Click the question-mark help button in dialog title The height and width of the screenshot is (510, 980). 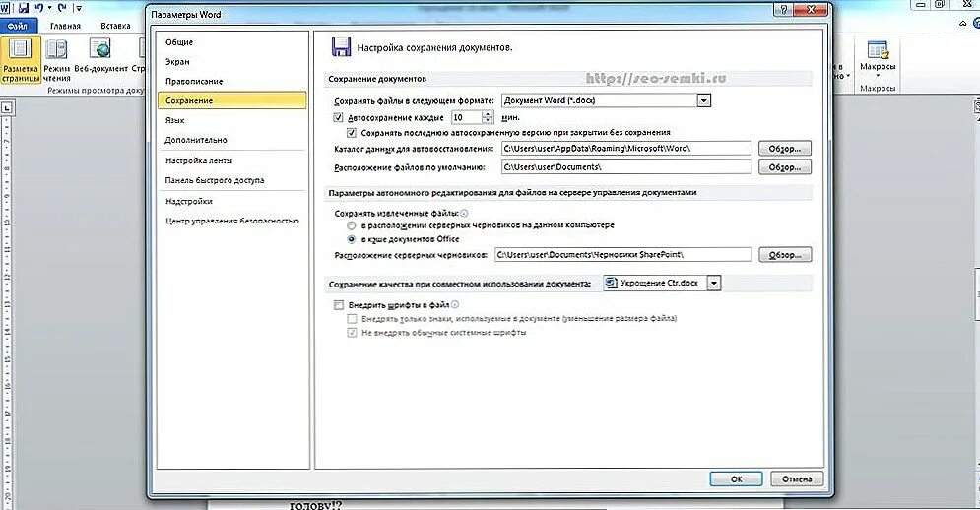(784, 10)
